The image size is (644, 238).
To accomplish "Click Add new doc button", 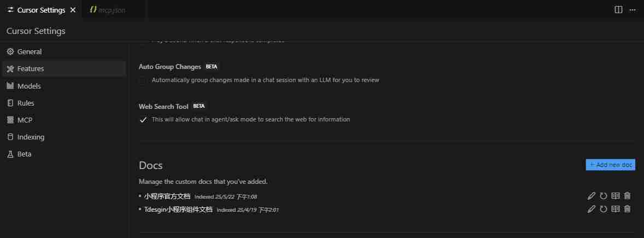I will coord(610,165).
